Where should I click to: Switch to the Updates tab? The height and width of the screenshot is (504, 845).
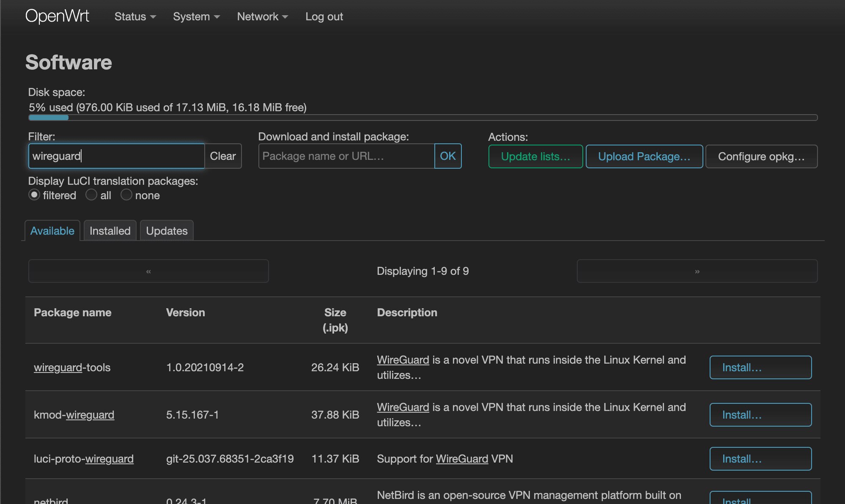pos(167,230)
